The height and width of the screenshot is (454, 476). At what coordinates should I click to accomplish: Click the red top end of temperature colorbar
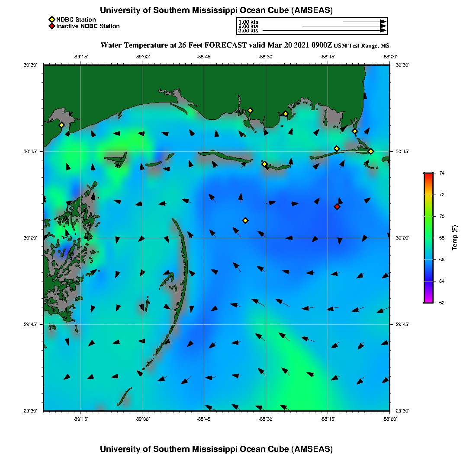tap(428, 174)
